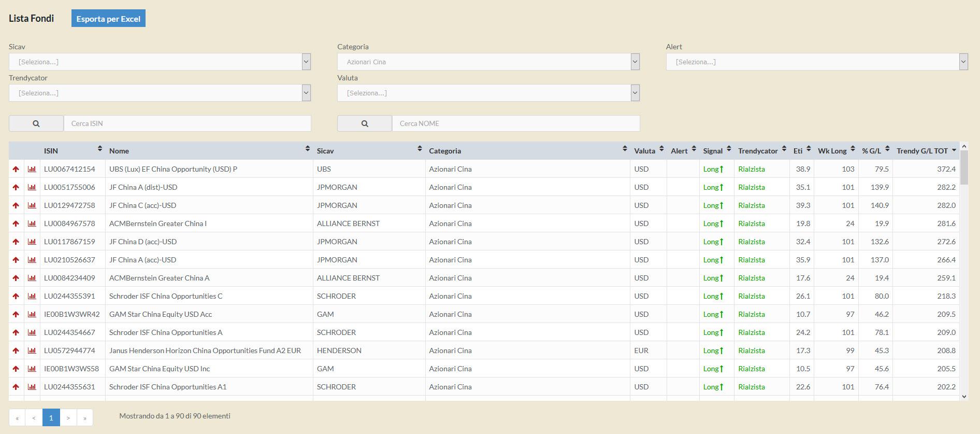Click red arrow icon for Janus Henderson row
The image size is (980, 434).
pyautogui.click(x=16, y=351)
